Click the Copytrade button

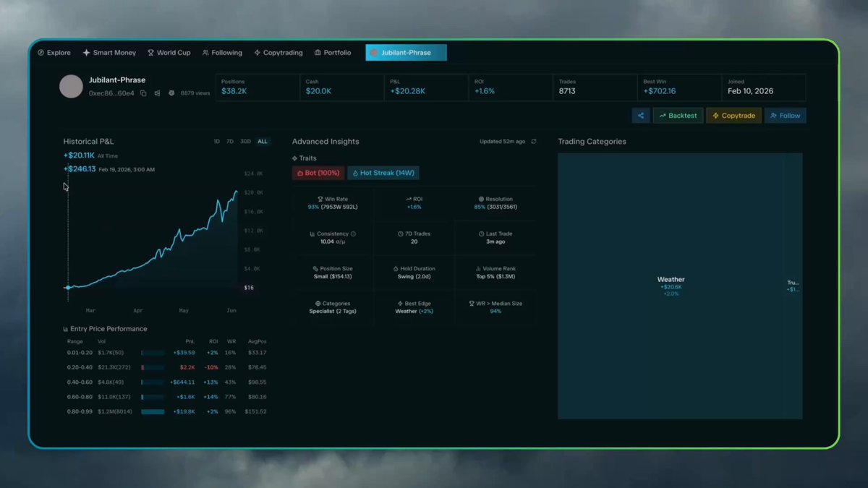point(733,116)
